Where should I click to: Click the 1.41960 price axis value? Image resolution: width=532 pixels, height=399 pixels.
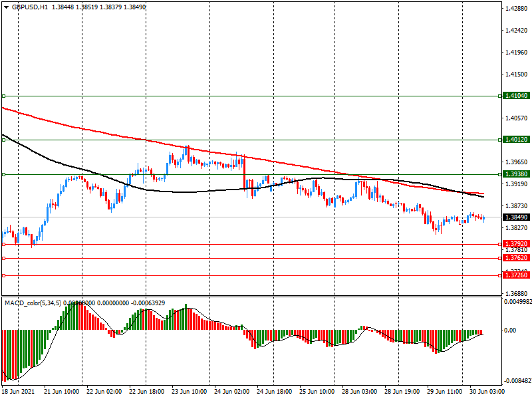point(517,53)
